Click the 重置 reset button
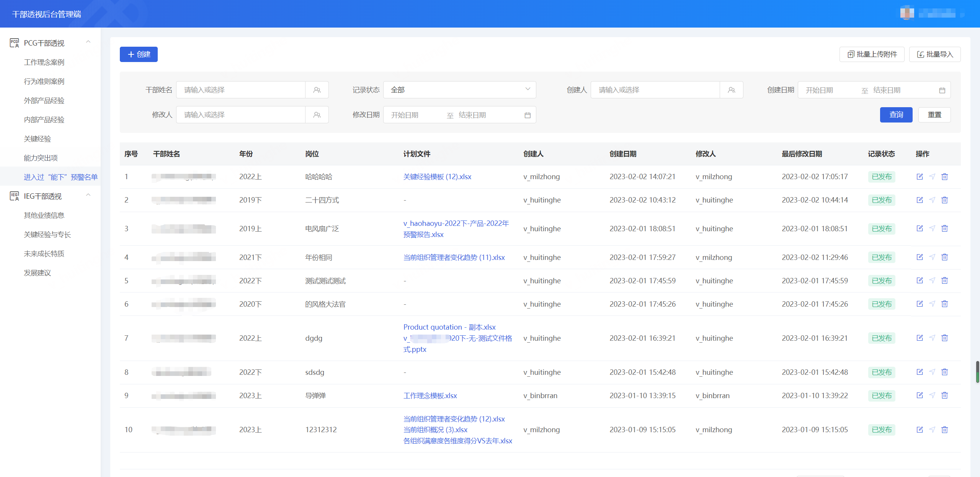This screenshot has height=477, width=980. point(934,115)
